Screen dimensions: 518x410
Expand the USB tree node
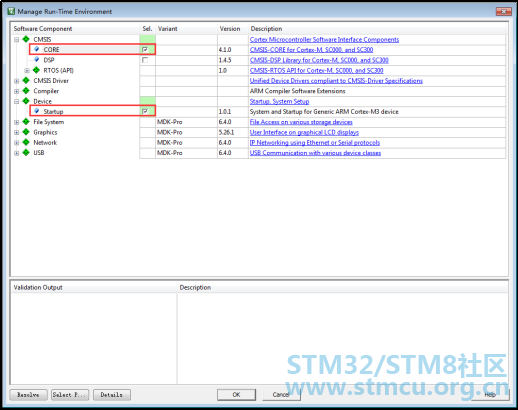(x=16, y=153)
